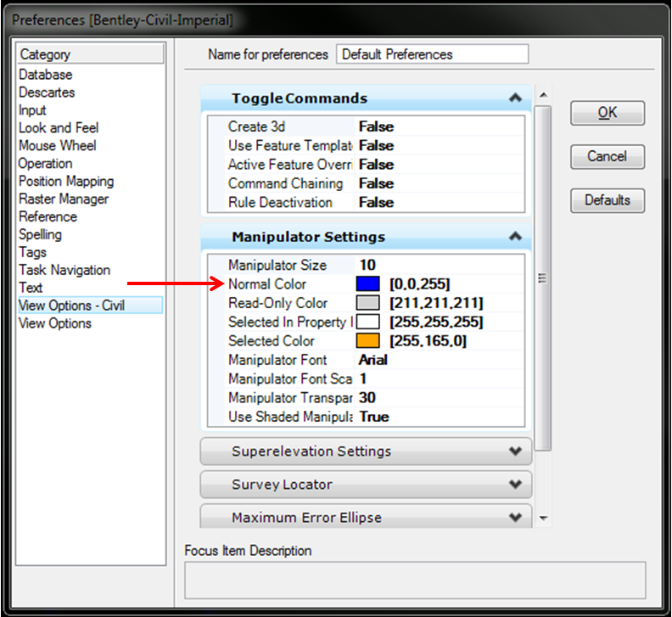Select the Operation category
The height and width of the screenshot is (617, 672).
click(x=46, y=163)
